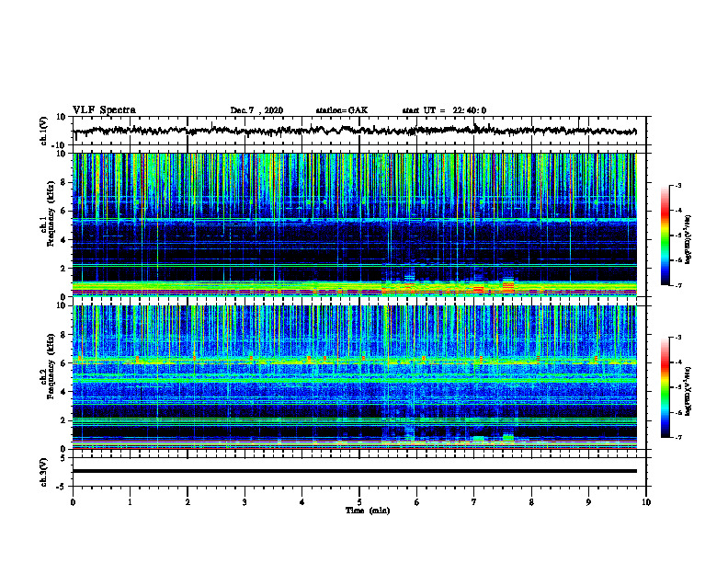Click the "4" kHz tick on ch.1 frequency axis

64,240
